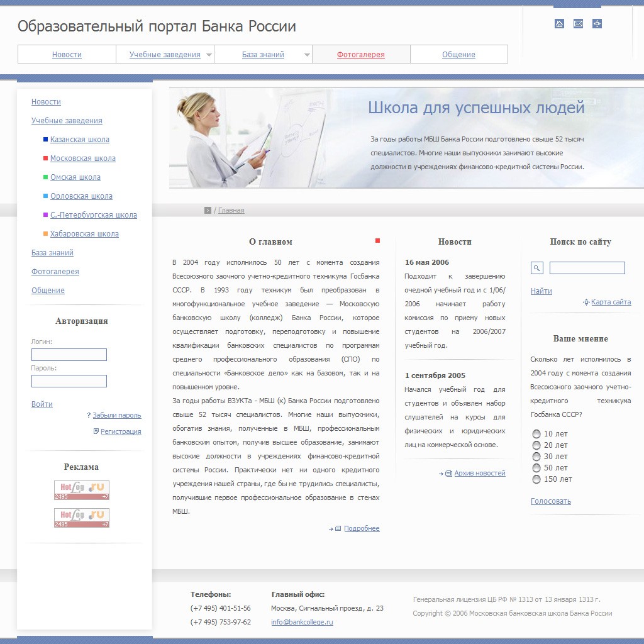
Task: Open the Архив новостей link
Action: coord(480,473)
